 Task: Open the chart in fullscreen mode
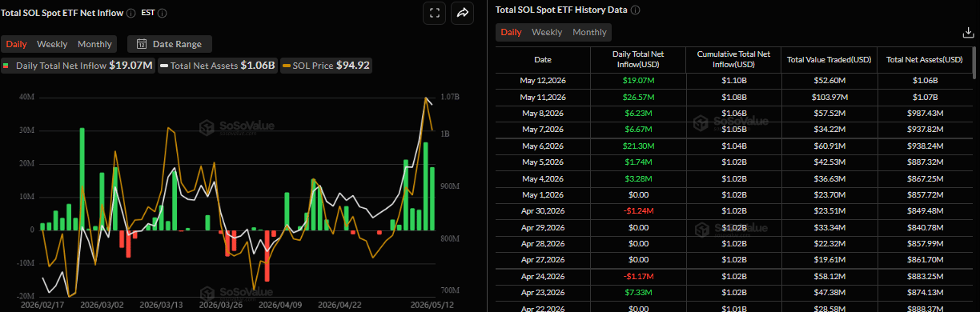(x=435, y=12)
